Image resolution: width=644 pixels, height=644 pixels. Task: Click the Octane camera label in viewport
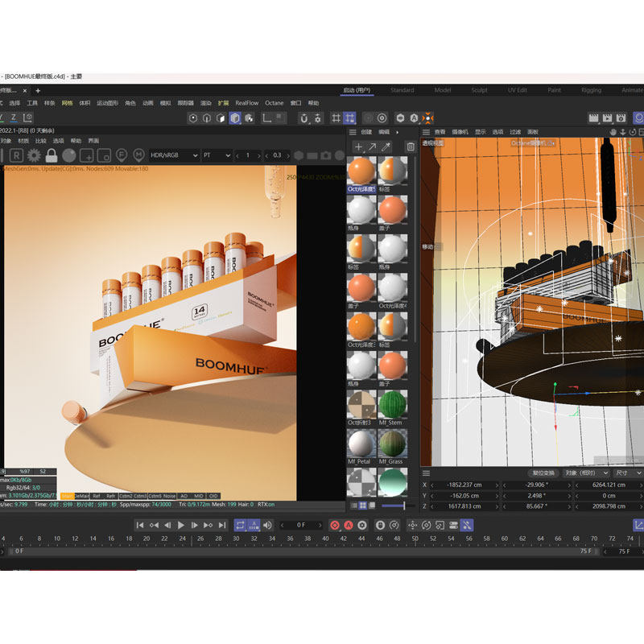tap(533, 143)
